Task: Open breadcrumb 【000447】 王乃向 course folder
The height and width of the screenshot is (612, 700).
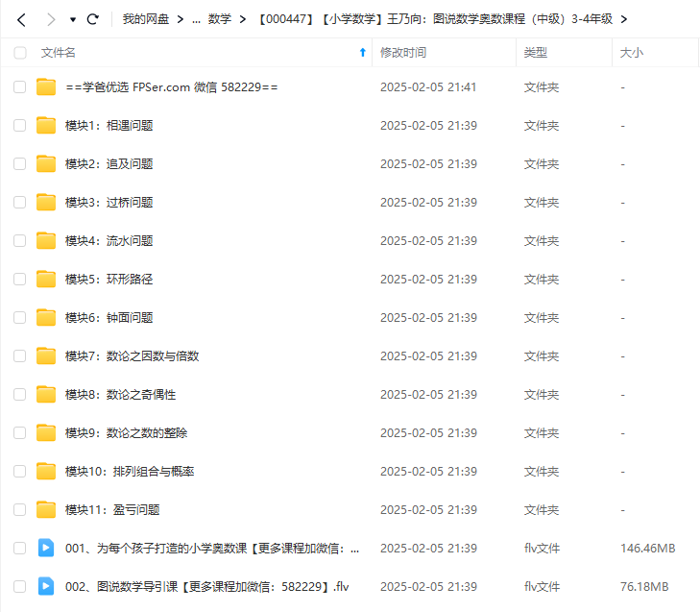Action: tap(436, 19)
